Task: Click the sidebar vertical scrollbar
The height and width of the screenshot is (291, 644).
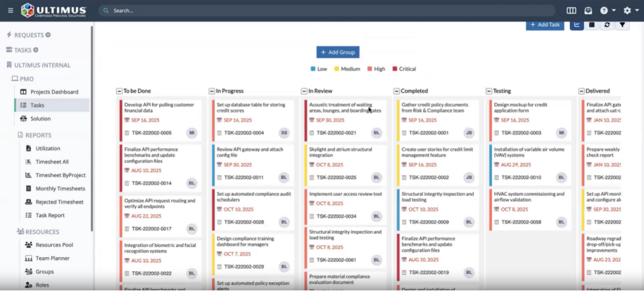Action: coord(91,127)
